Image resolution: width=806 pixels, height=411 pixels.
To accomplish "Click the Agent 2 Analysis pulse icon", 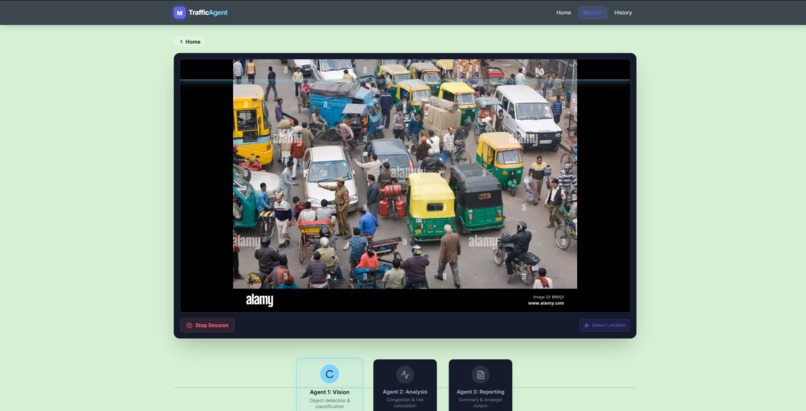I will [x=405, y=375].
